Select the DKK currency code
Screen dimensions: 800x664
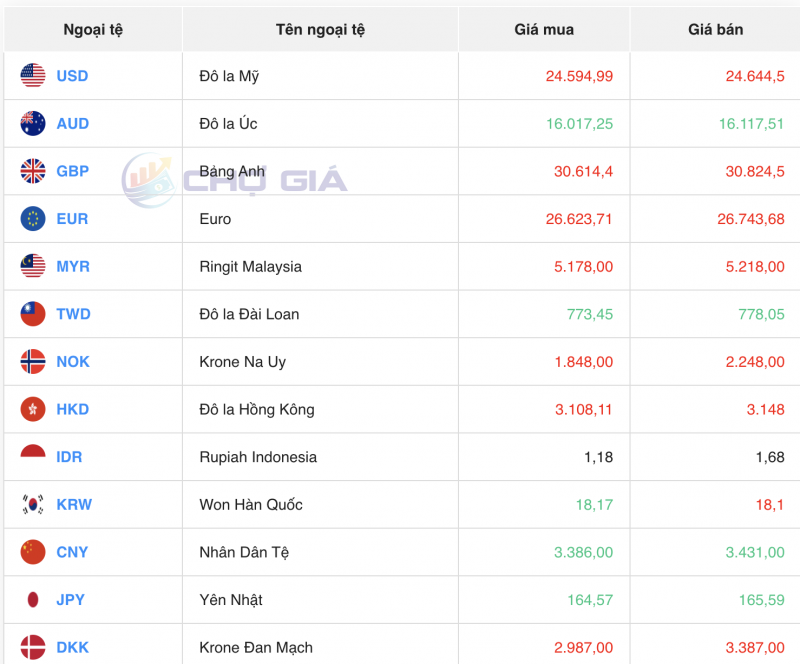pos(71,646)
